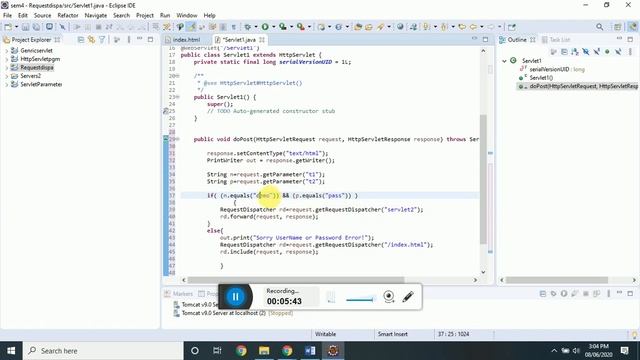The height and width of the screenshot is (360, 640).
Task: Toggle Hide Non-Public Members in Outline
Action: tap(607, 52)
